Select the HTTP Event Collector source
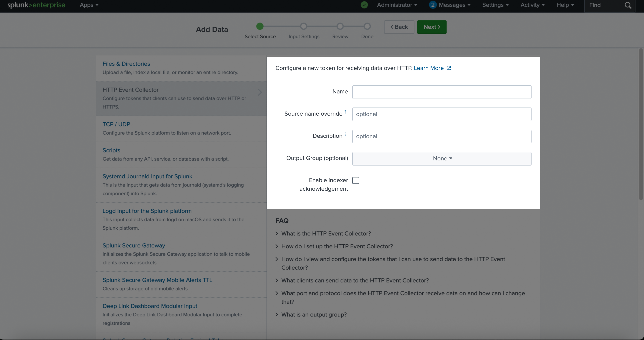644x340 pixels. [181, 98]
